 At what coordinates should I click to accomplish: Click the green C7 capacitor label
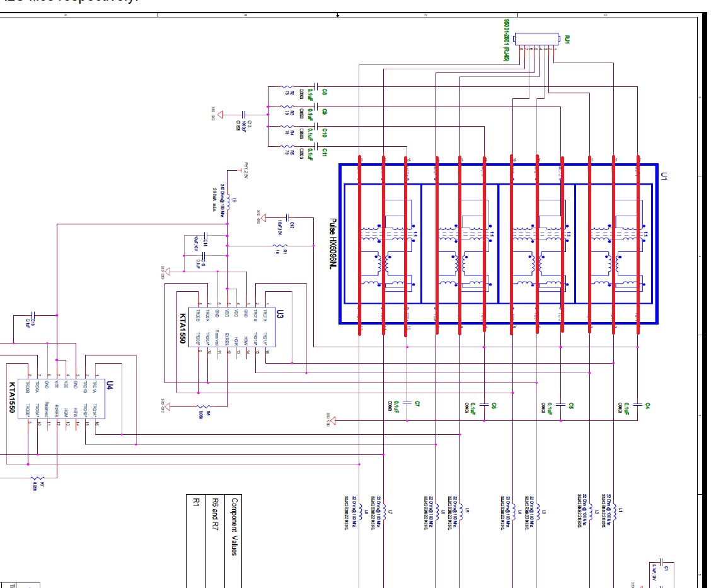tap(417, 403)
